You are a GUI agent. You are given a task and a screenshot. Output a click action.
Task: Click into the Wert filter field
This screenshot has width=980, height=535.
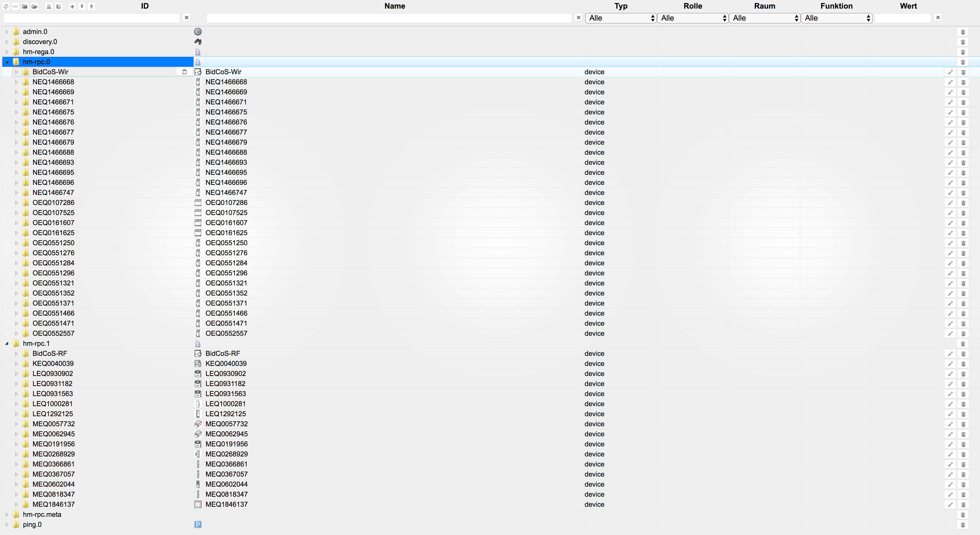tap(902, 18)
